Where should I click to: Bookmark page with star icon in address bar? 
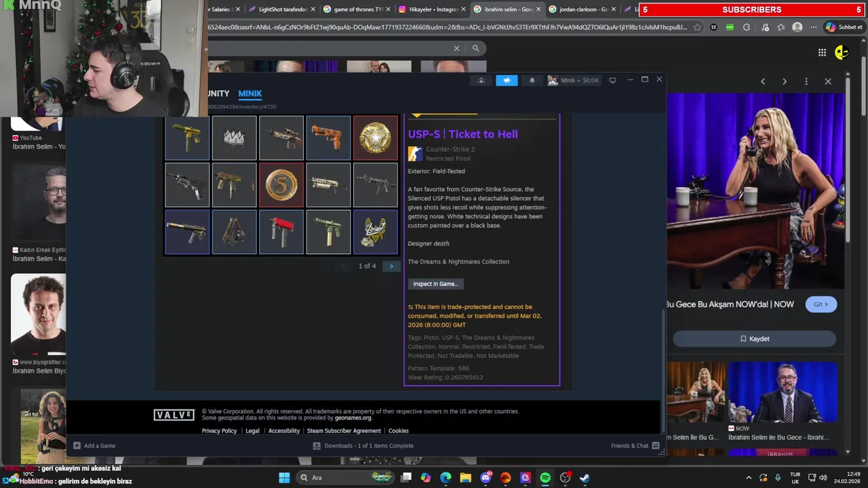click(697, 27)
